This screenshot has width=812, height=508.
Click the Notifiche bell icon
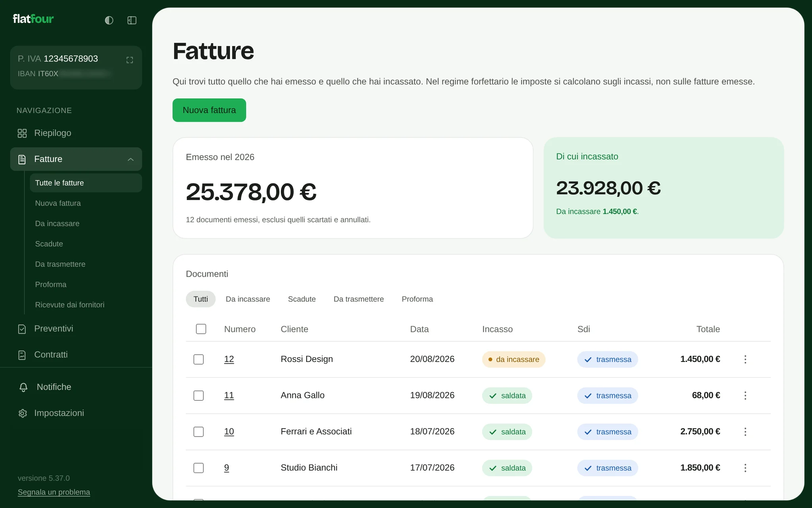point(23,387)
